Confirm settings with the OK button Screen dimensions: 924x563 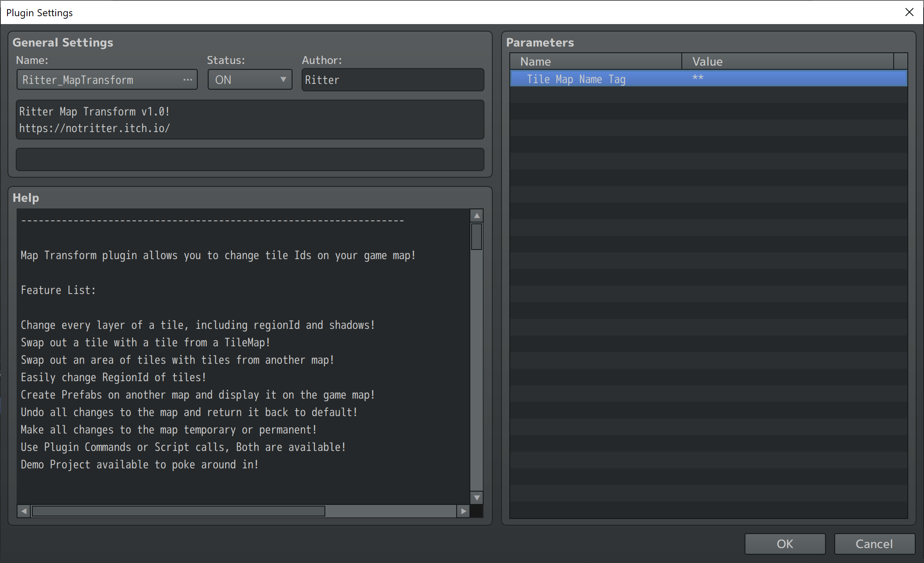tap(785, 544)
